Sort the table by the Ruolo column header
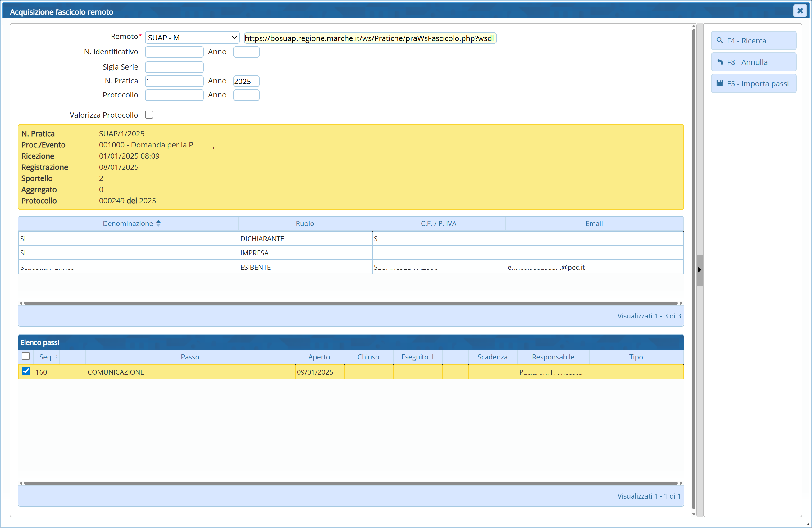Screen dimensions: 812x528 [x=305, y=223]
